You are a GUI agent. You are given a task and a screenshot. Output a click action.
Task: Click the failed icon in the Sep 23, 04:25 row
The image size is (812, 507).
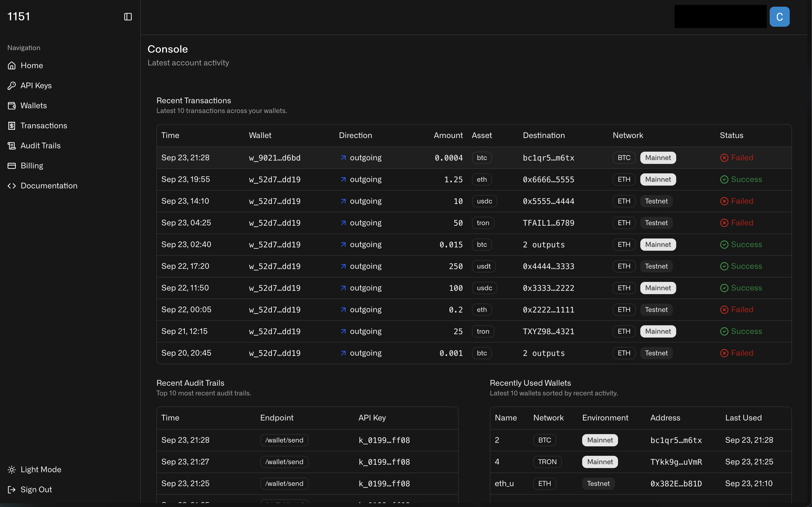724,223
